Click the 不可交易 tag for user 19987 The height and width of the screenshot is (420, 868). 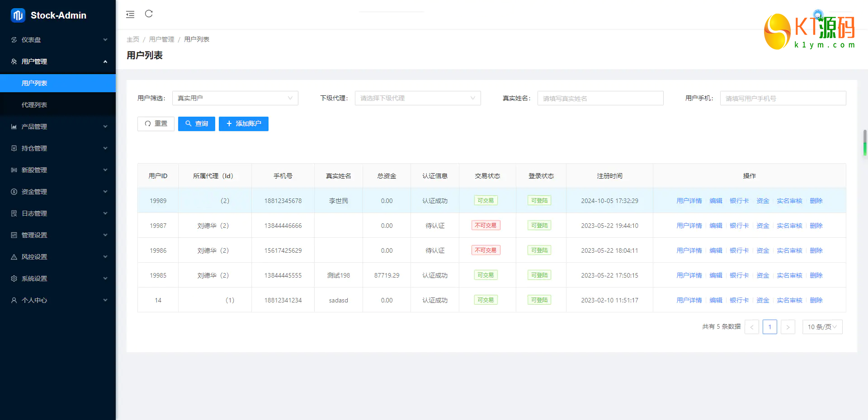[x=486, y=226]
